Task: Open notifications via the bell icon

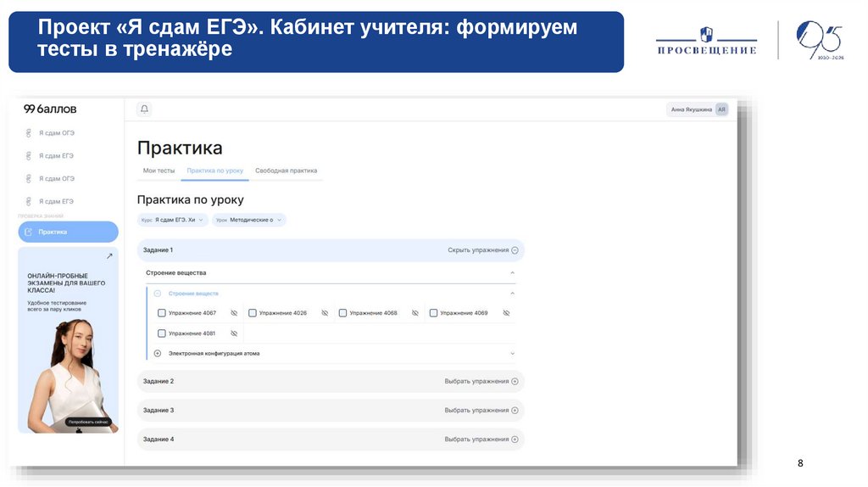Action: pos(144,109)
